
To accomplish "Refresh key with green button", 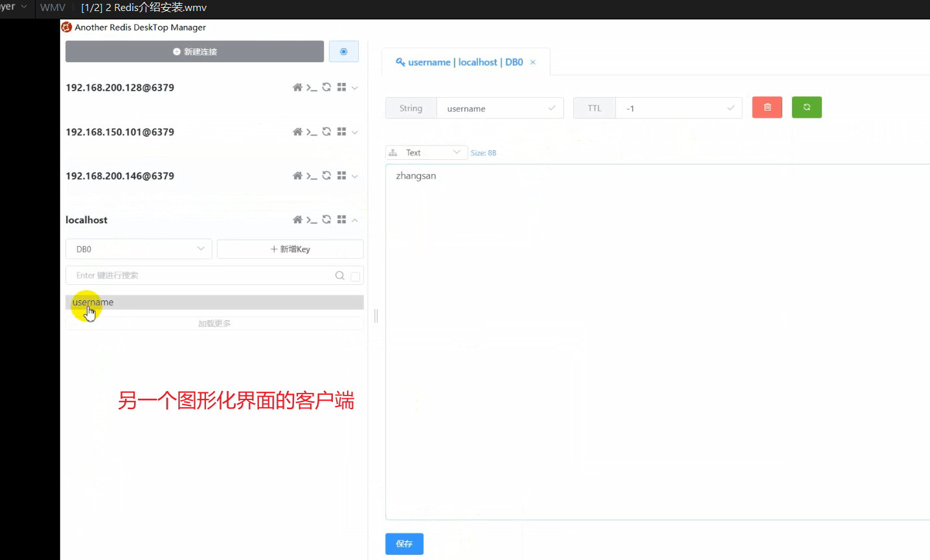I will tap(807, 107).
